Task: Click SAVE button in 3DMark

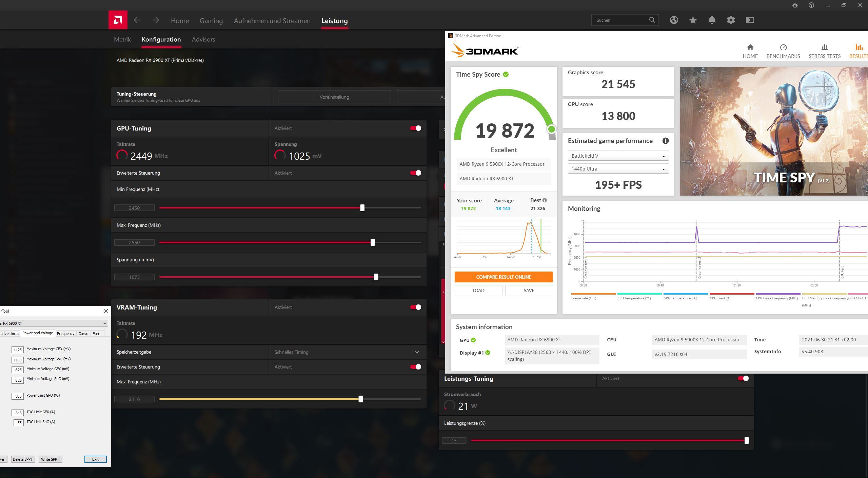Action: click(x=529, y=291)
